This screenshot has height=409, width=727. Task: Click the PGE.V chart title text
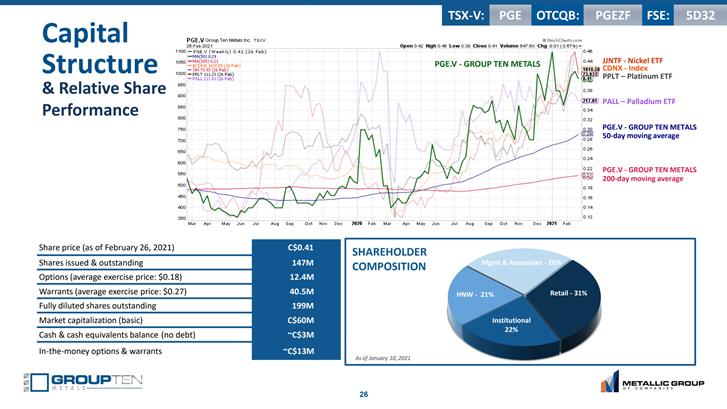click(x=226, y=40)
